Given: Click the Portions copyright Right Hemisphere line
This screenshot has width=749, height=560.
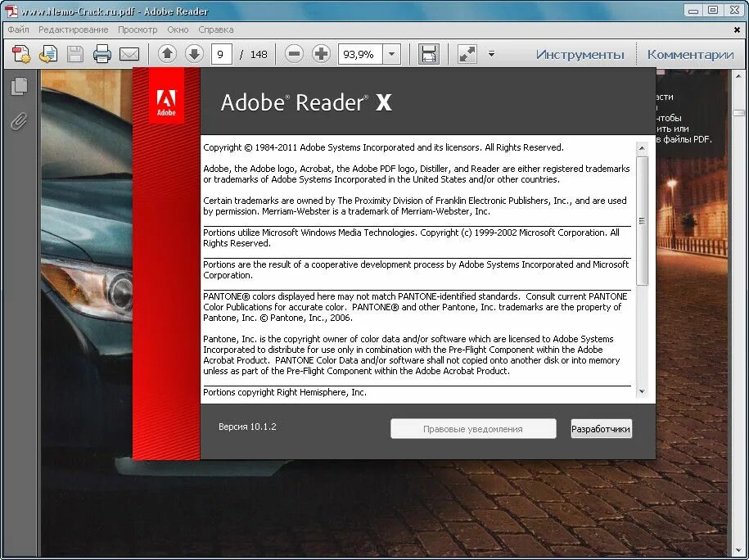Looking at the screenshot, I should 285,392.
